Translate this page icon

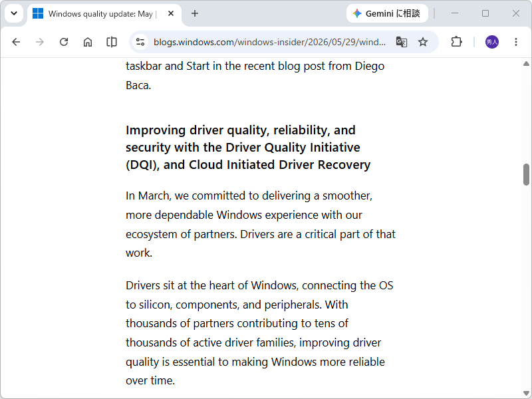click(x=402, y=42)
